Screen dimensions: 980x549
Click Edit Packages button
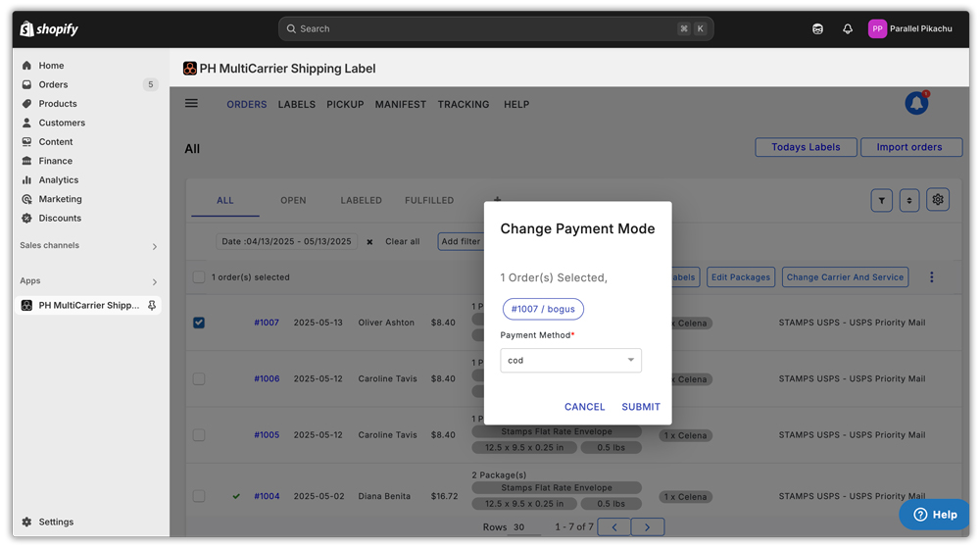pyautogui.click(x=741, y=277)
